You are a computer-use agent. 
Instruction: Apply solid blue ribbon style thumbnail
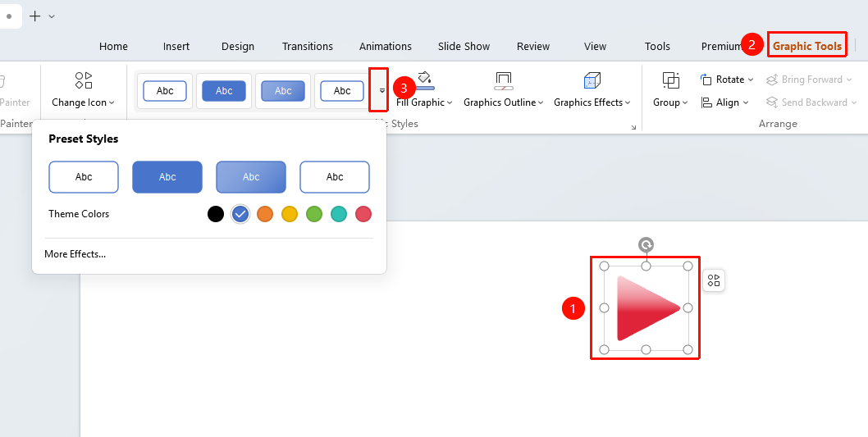coord(224,91)
